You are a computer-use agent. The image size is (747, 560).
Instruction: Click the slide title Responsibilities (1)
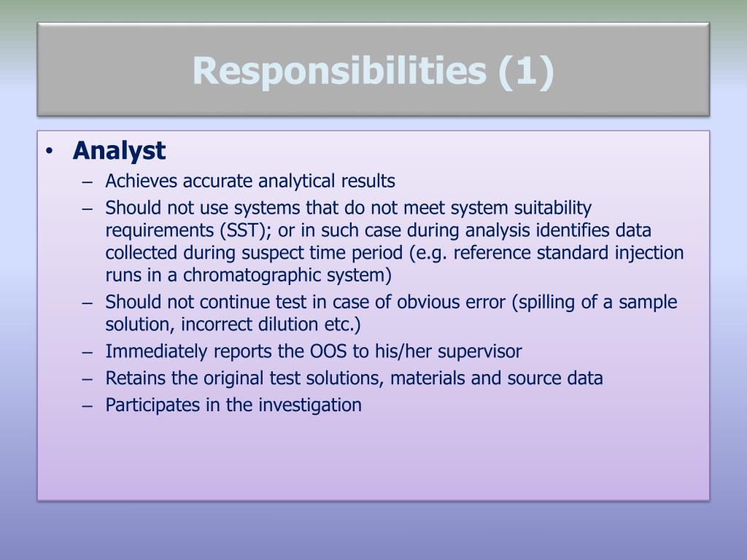tap(373, 71)
